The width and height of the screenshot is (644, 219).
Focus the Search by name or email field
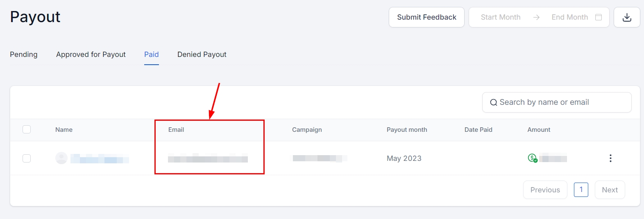pos(561,102)
